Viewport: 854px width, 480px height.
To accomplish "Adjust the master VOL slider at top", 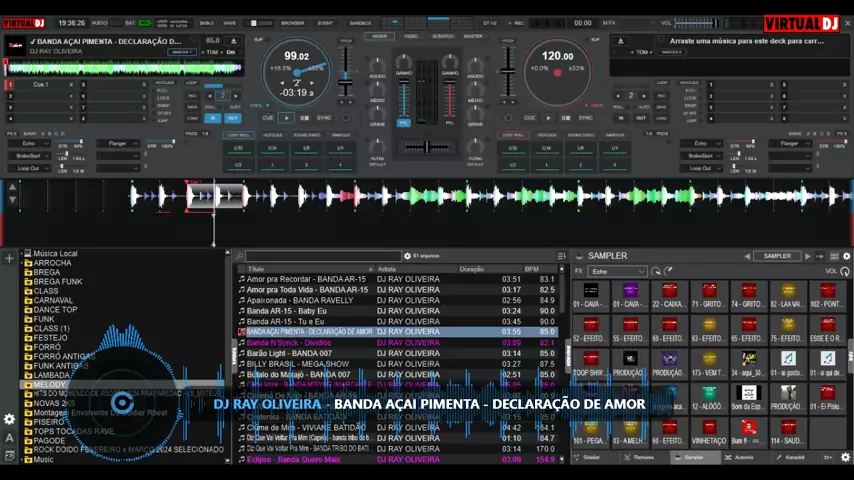I will point(697,23).
